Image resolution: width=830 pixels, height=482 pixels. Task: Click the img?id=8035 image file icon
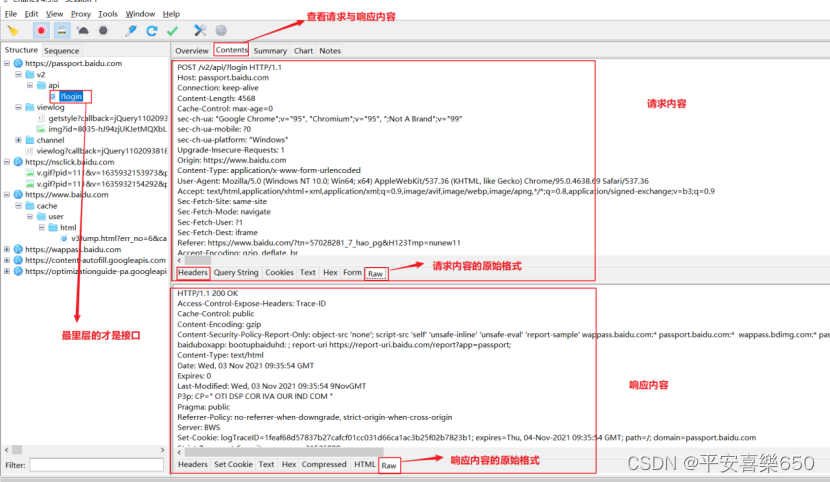tap(41, 129)
